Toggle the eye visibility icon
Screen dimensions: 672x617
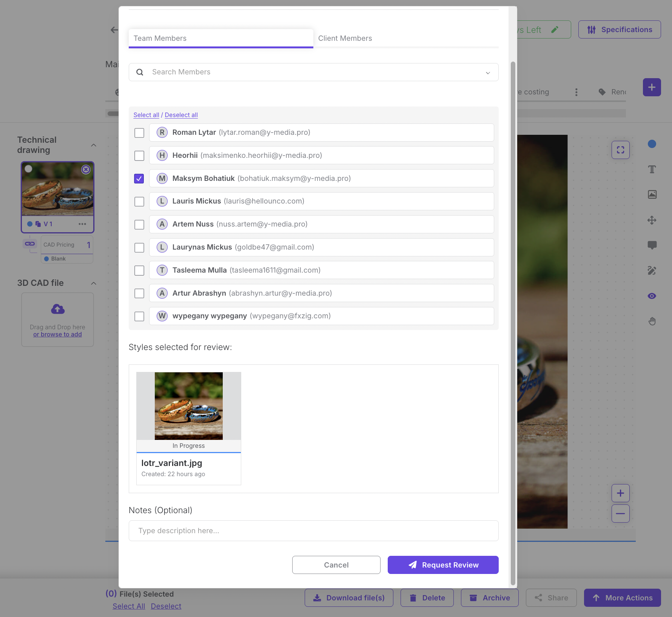tap(652, 296)
